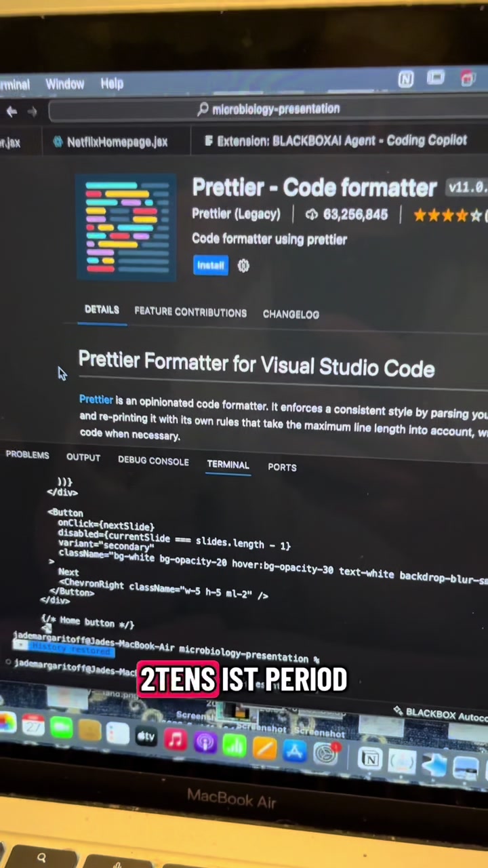488x868 pixels.
Task: Select the CHANGELOG tab
Action: pos(291,315)
